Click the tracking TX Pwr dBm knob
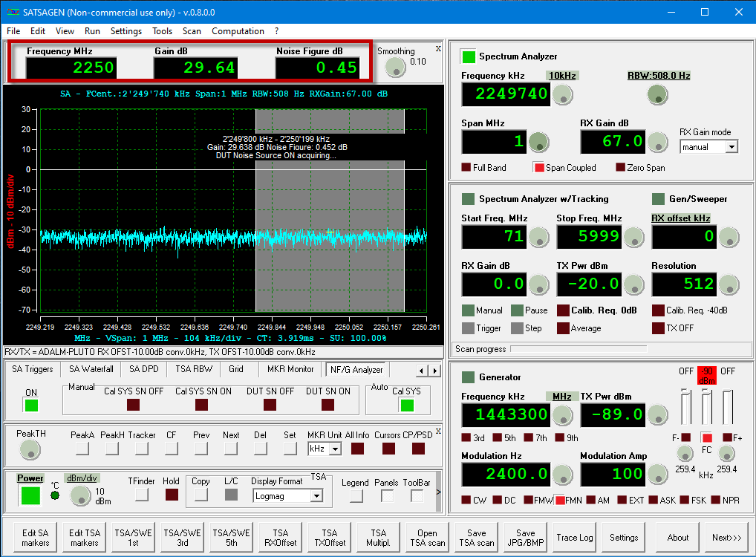This screenshot has height=557, width=756. point(633,285)
